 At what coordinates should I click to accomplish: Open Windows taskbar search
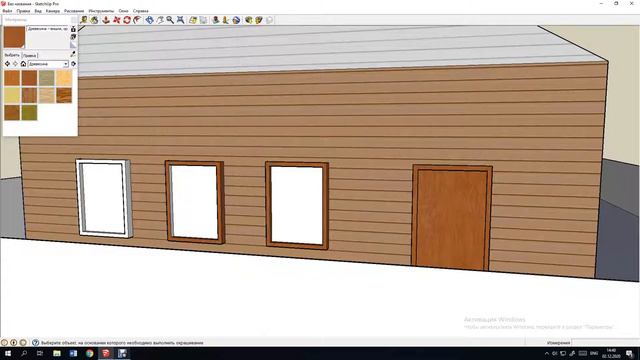tap(24, 353)
